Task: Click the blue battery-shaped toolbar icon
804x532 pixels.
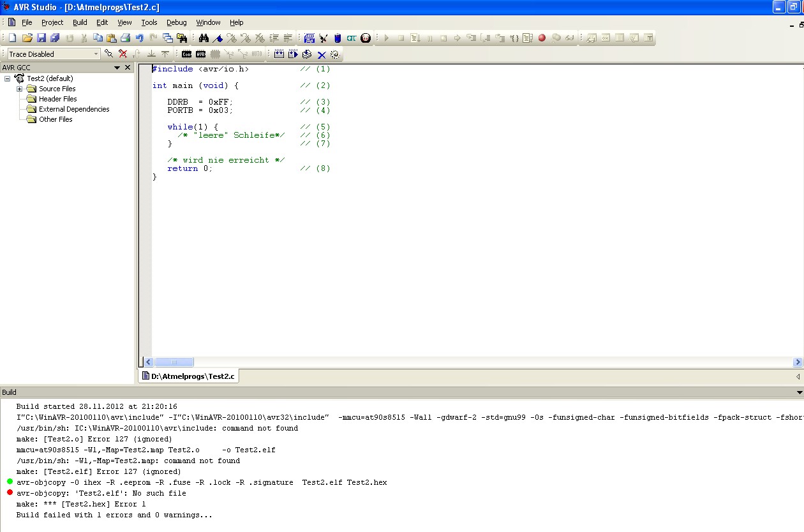Action: point(338,38)
